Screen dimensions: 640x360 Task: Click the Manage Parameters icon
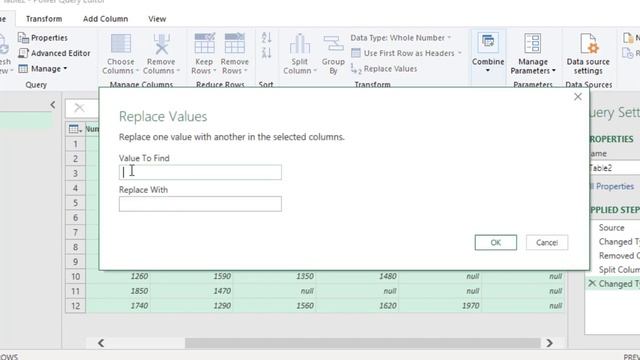pyautogui.click(x=533, y=44)
